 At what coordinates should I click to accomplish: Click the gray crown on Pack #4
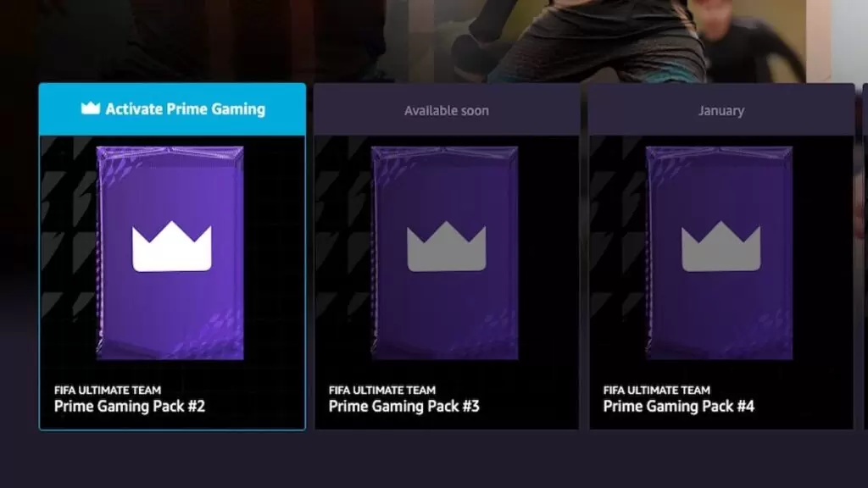(721, 247)
